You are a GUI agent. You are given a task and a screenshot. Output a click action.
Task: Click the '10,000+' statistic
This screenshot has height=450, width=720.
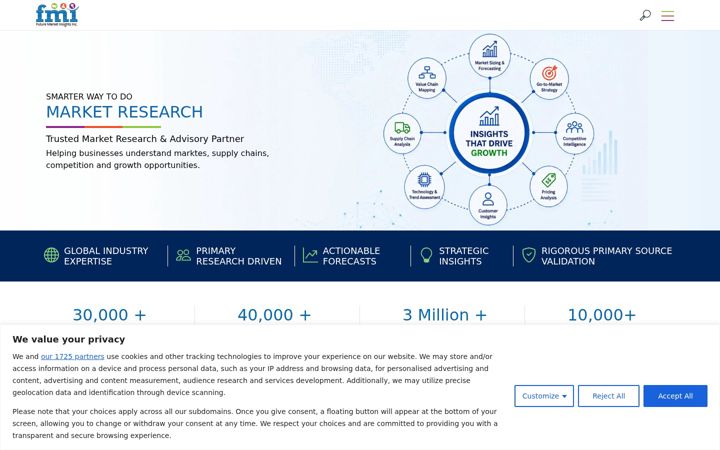pyautogui.click(x=602, y=315)
